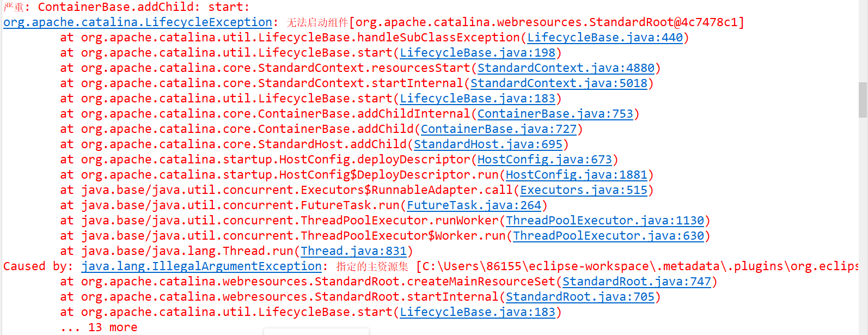This screenshot has width=868, height=335.
Task: Open the LifecycleBase.java:198 link
Action: coord(477,53)
